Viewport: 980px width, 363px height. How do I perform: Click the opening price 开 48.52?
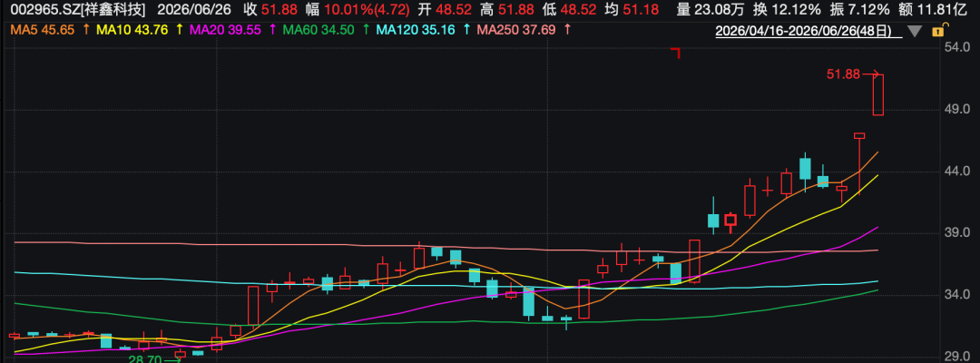pos(445,9)
